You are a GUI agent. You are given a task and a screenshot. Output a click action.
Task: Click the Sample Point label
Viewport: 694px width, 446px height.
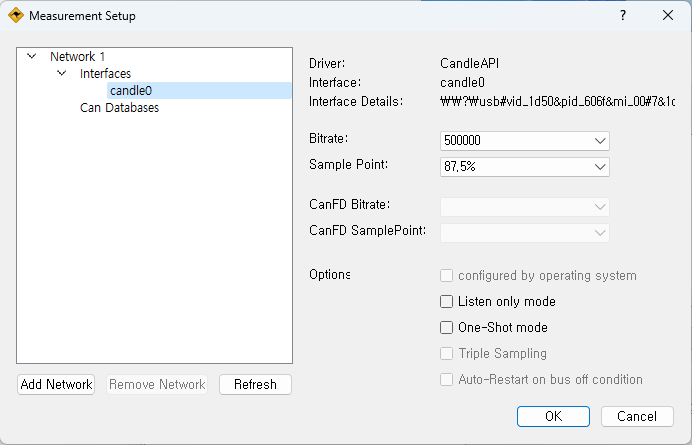[x=348, y=165]
